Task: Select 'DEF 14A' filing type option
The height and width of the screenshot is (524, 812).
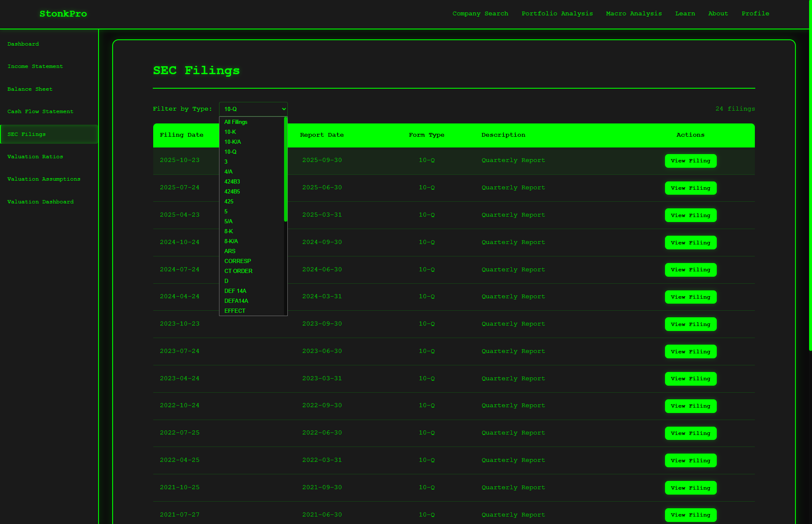Action: pyautogui.click(x=235, y=291)
